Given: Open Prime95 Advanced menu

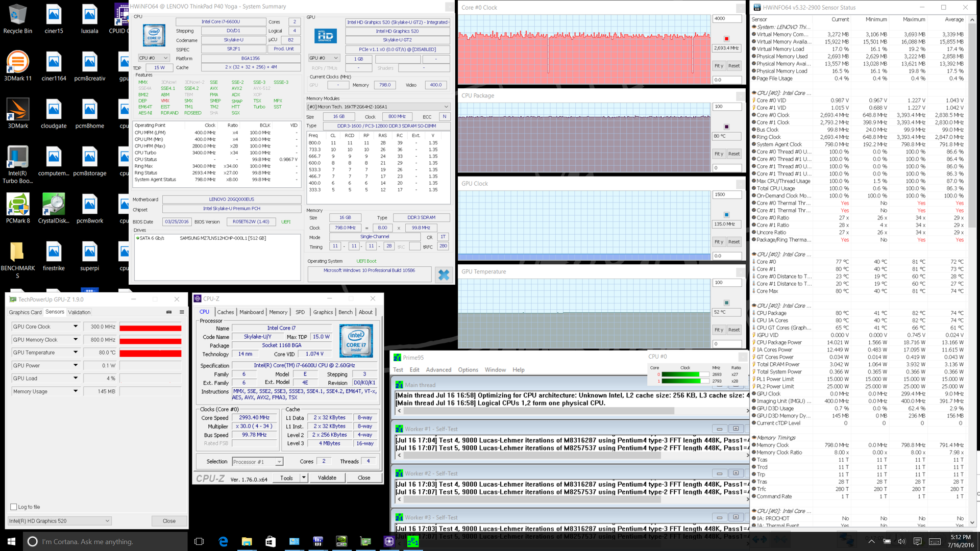Looking at the screenshot, I should 438,370.
